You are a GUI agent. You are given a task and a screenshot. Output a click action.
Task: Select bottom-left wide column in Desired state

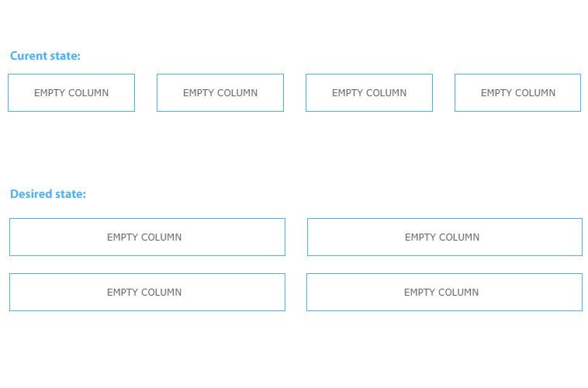(147, 293)
